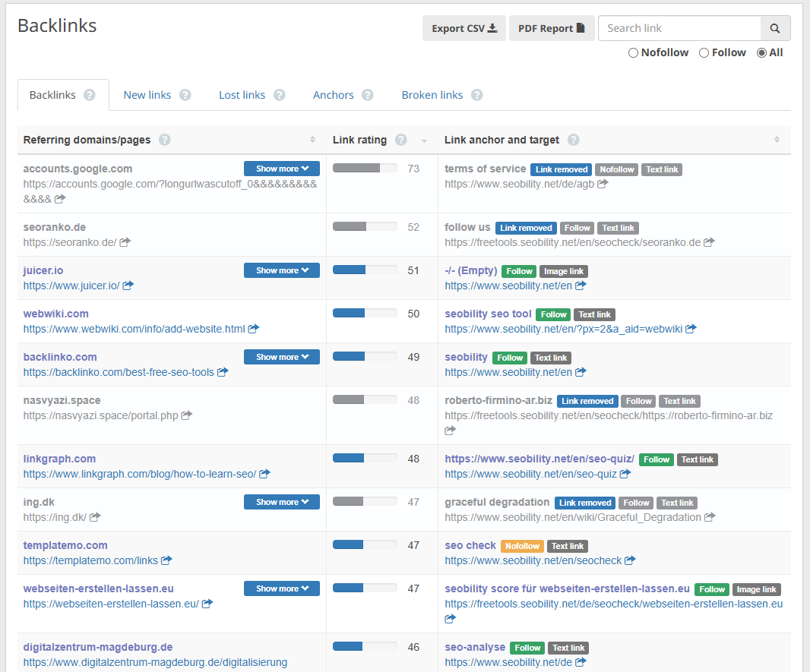Viewport: 810px width, 672px height.
Task: Expand Show more for juicer.io
Action: click(x=282, y=270)
